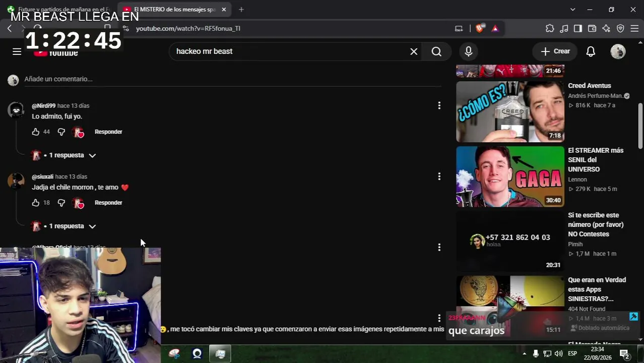Open the Brave VPN shield icon
This screenshot has width=644, height=363.
tap(620, 28)
